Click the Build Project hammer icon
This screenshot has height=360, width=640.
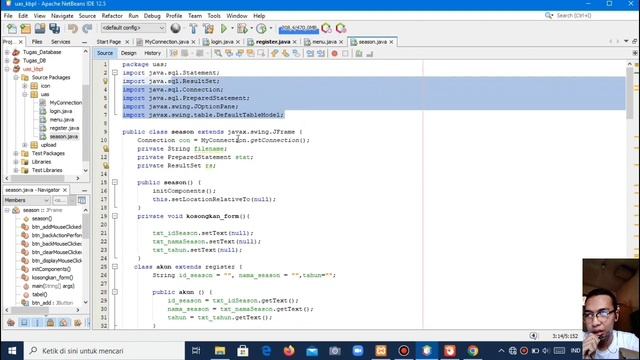coord(193,28)
